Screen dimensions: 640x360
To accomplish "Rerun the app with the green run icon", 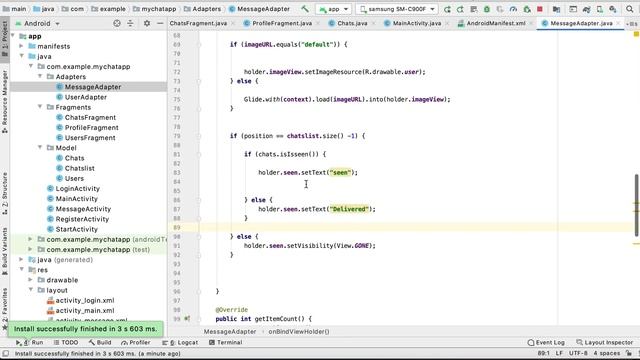I will (447, 9).
